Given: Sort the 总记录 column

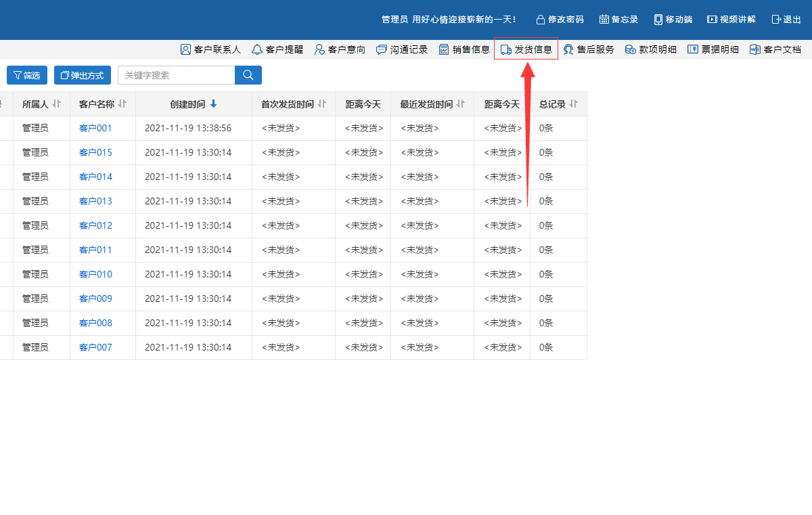Looking at the screenshot, I should [x=574, y=104].
